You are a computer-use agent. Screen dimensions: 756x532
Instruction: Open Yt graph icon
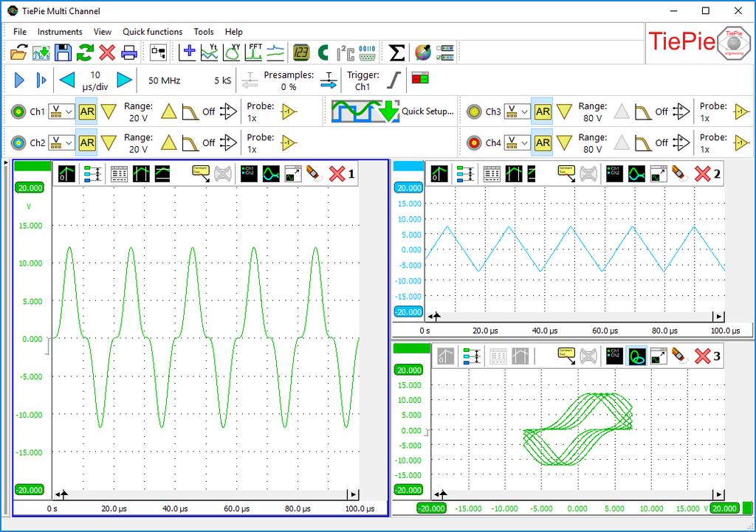point(209,52)
